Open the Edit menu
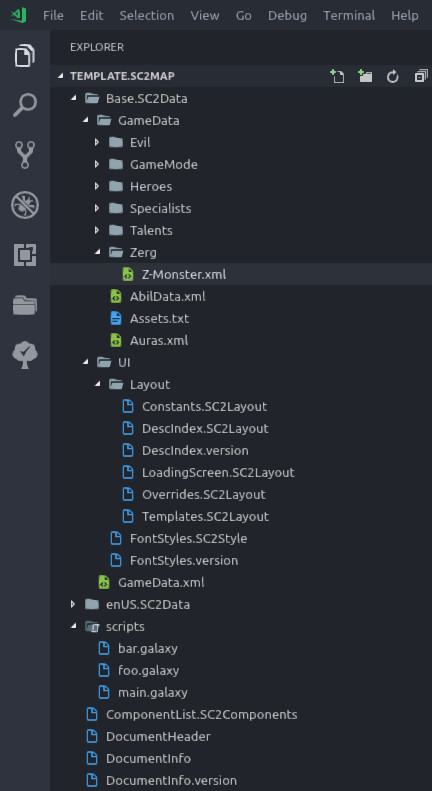432x791 pixels. click(x=91, y=16)
